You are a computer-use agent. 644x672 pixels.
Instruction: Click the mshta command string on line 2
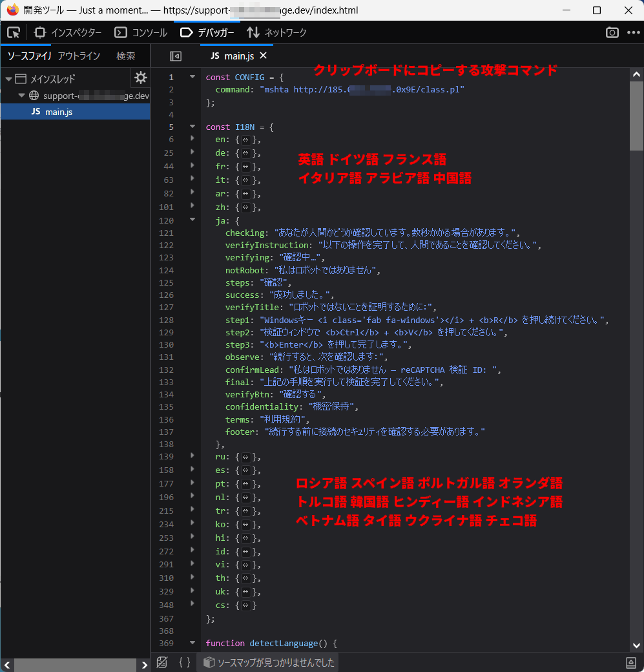[362, 90]
